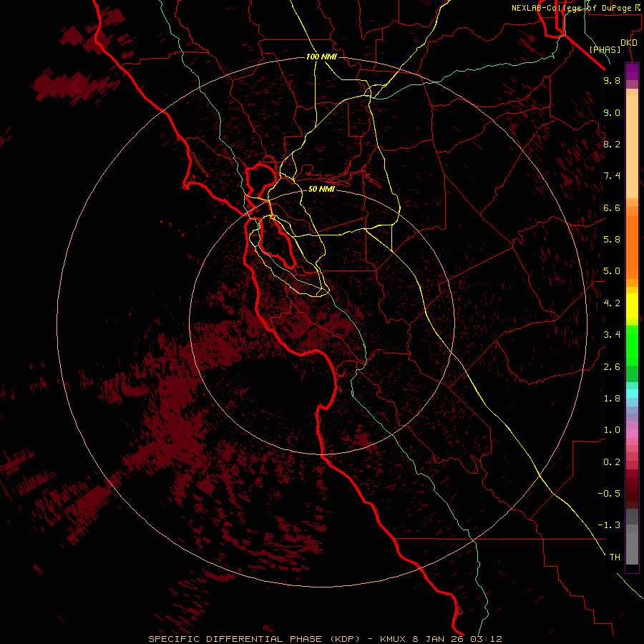
Task: Click the 1.8 value on the scale
Action: pos(612,399)
